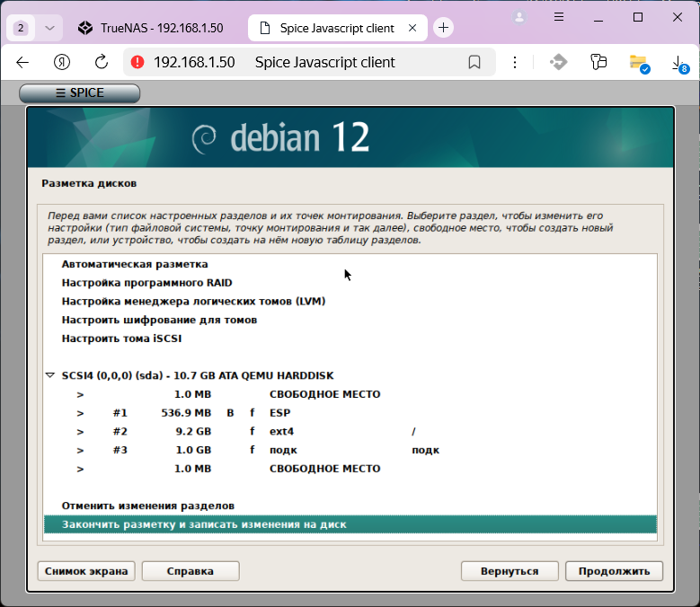Select the SCSI4 (0,0,0) (sda) QEMU HARDDISK row
This screenshot has height=607, width=700.
[x=350, y=375]
